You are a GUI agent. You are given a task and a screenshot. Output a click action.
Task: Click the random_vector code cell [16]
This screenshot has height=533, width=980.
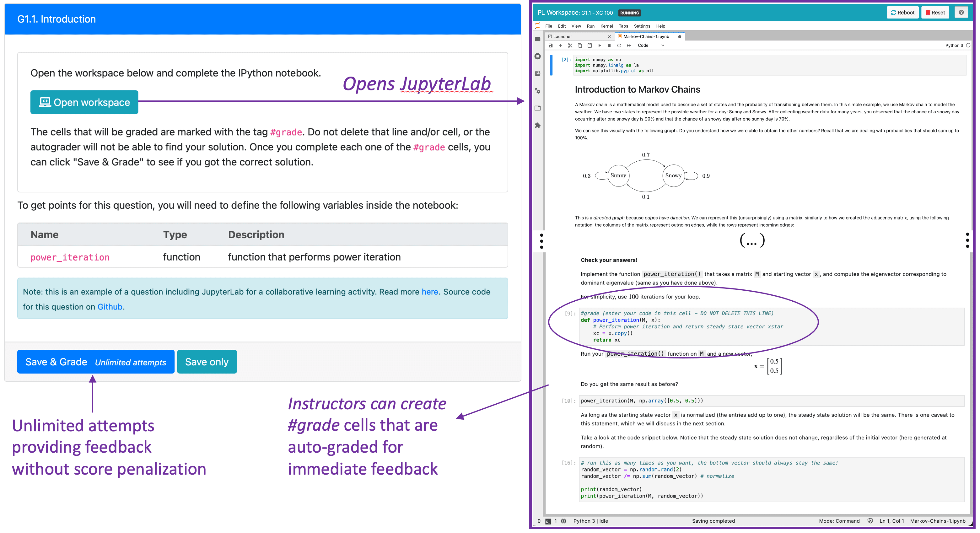pos(771,479)
